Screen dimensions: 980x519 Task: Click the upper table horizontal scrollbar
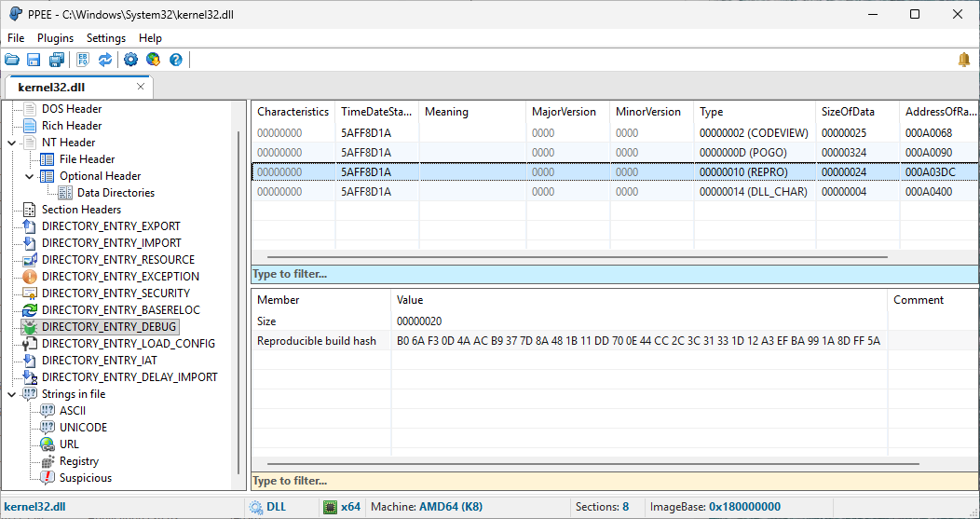tap(577, 257)
